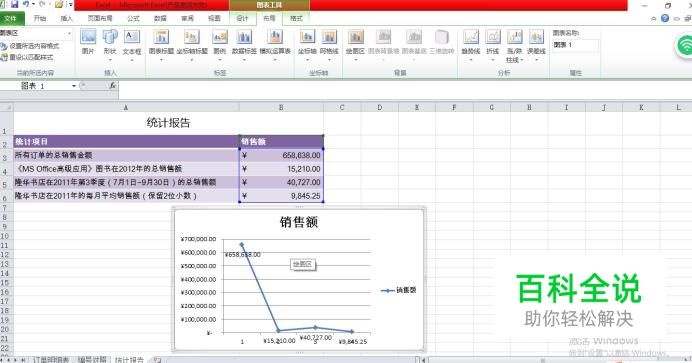Open the 订单明细表 sheet tab
Viewport: 692px width, 363px height.
[x=51, y=359]
